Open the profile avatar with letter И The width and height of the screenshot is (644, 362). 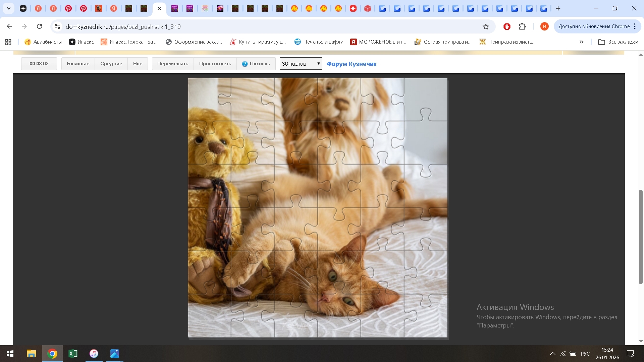coord(544,26)
